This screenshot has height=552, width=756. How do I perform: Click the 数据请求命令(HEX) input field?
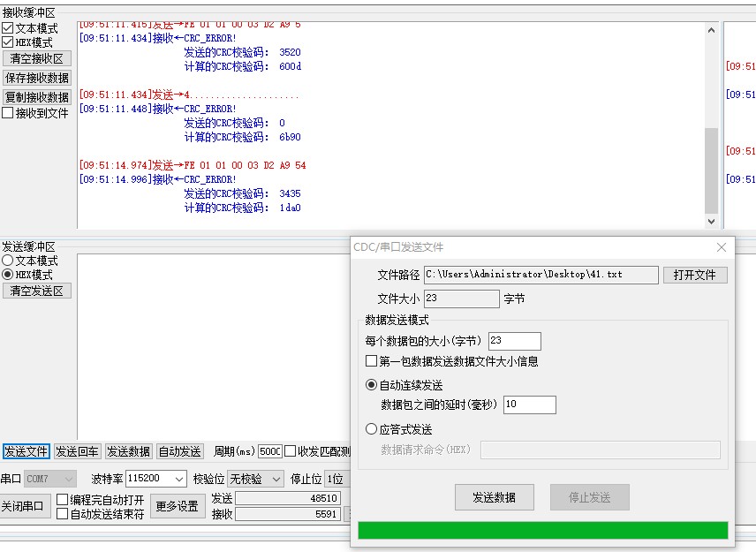pos(601,450)
